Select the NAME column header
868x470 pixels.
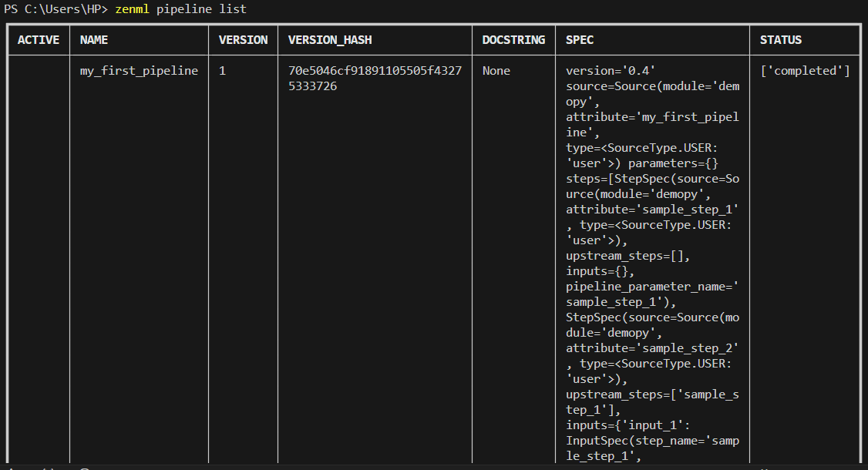pyautogui.click(x=93, y=40)
